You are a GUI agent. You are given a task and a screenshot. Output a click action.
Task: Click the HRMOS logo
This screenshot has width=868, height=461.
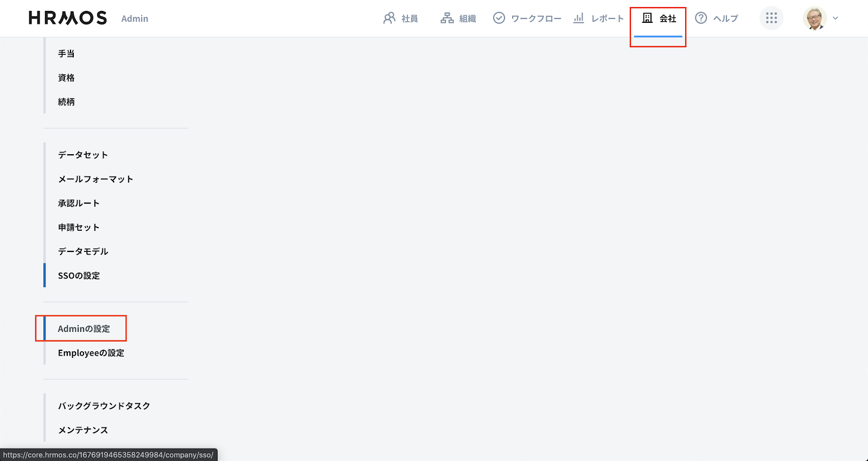tap(68, 18)
